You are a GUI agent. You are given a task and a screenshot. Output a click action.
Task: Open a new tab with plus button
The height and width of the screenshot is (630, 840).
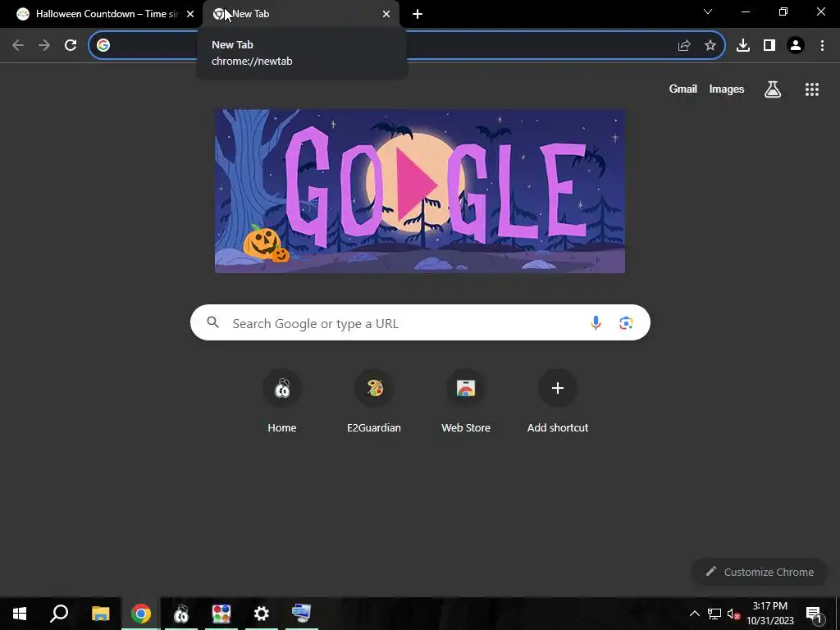coord(418,14)
